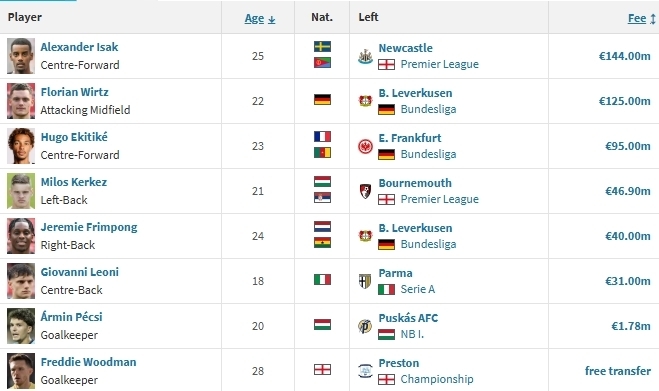Click the Championship league link
The height and width of the screenshot is (391, 659).
[437, 379]
